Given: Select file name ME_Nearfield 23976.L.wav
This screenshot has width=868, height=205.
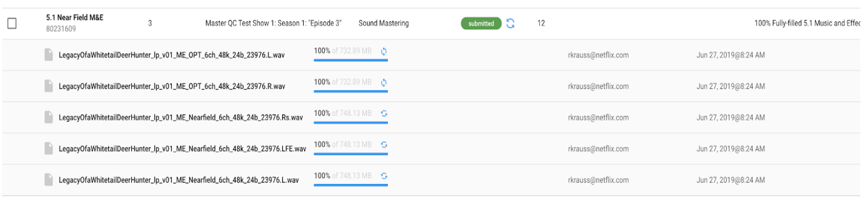Looking at the screenshot, I should point(179,180).
